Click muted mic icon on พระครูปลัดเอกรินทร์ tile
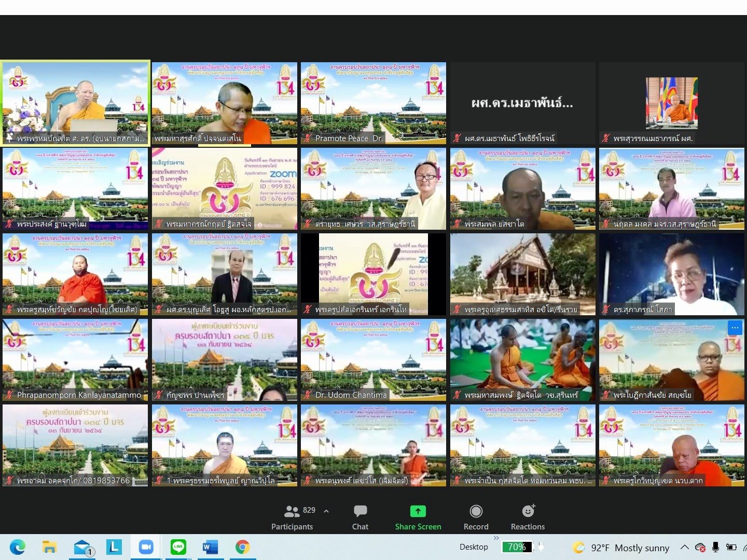Viewport: 747px width, 560px height. click(308, 310)
